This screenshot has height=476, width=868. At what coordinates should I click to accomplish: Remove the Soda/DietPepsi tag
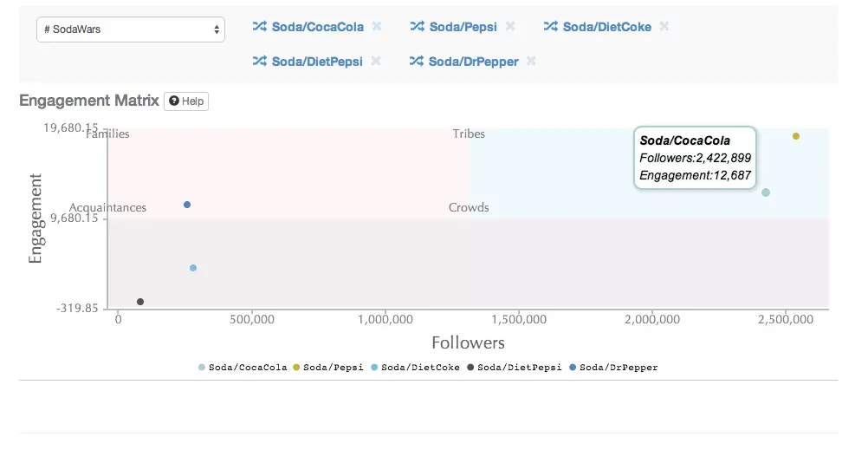pos(376,62)
